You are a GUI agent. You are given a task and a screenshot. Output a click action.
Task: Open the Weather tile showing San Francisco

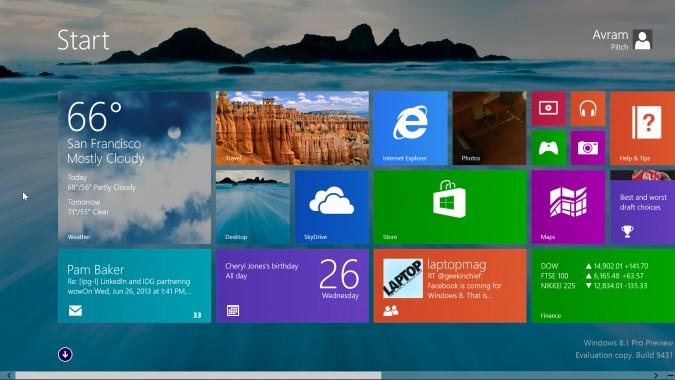click(x=134, y=167)
